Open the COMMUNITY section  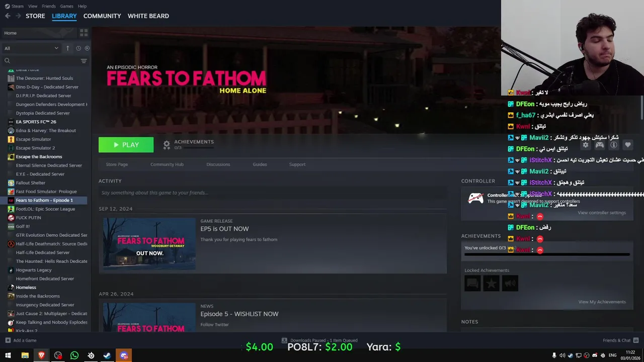tap(102, 16)
